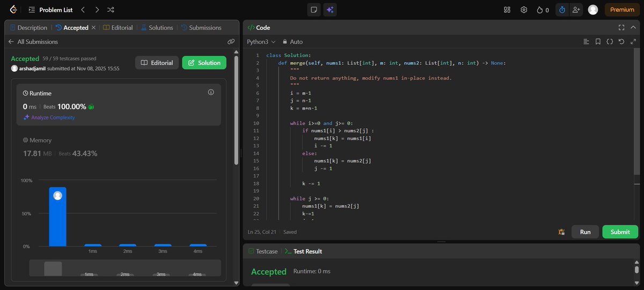The width and height of the screenshot is (644, 290).
Task: Click Ln 25, Col 21 status text
Action: [x=263, y=232]
